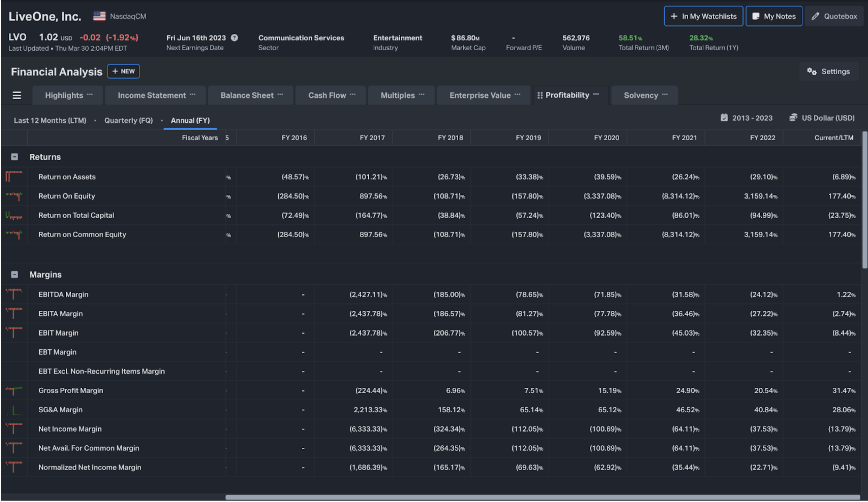868x502 pixels.
Task: Open the Highlights tab options menu
Action: pos(90,95)
